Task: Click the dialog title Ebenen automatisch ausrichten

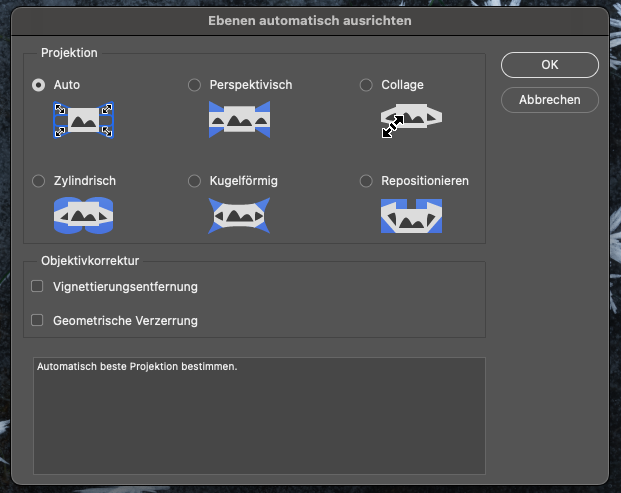Action: click(x=310, y=21)
